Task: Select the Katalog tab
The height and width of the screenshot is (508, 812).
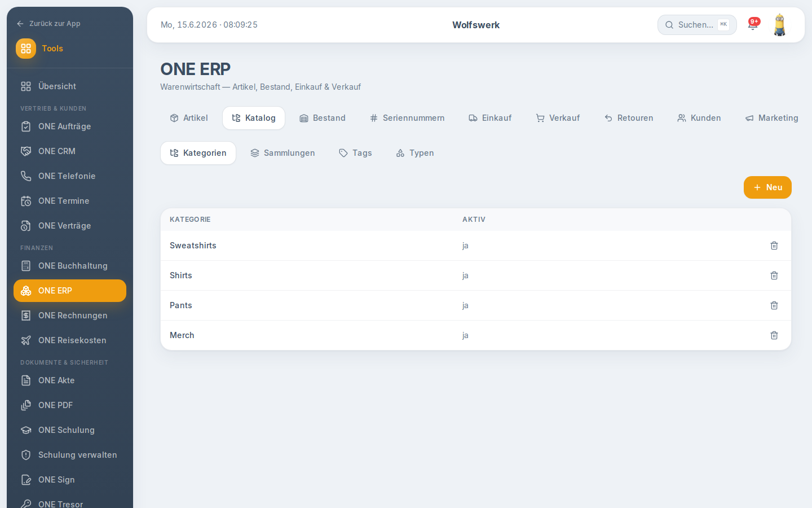Action: (254, 118)
